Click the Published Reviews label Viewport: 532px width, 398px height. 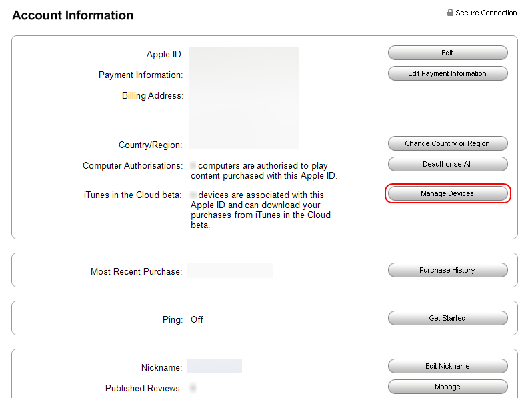click(143, 388)
